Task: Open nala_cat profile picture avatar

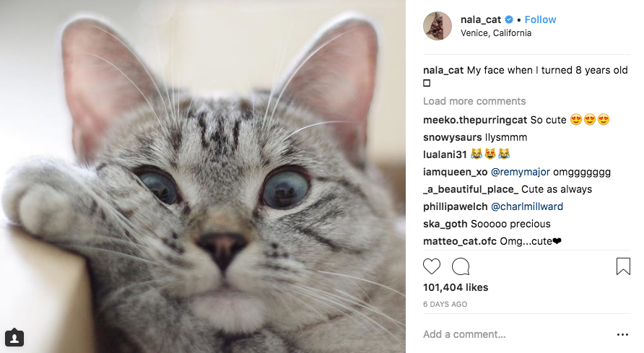Action: (x=438, y=26)
